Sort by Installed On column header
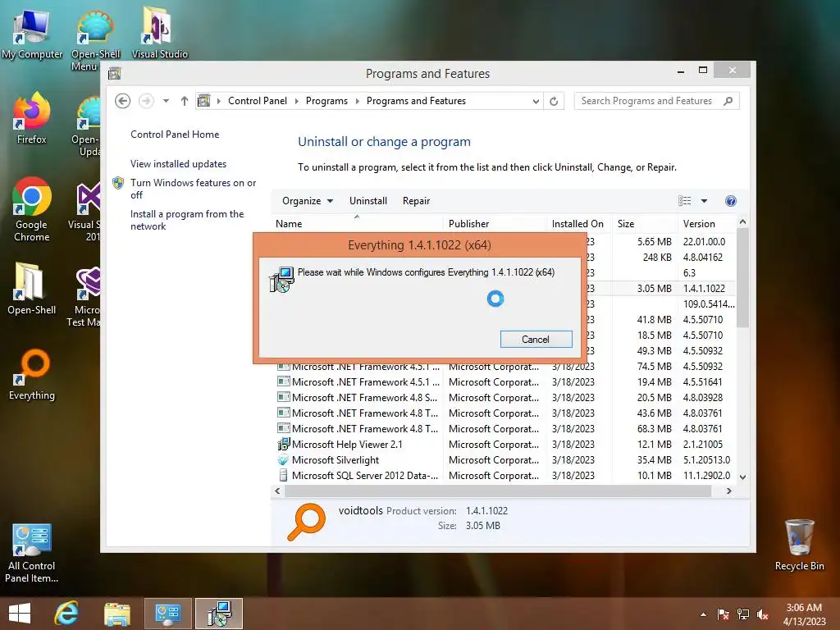Screen dimensions: 840x630 (x=579, y=223)
